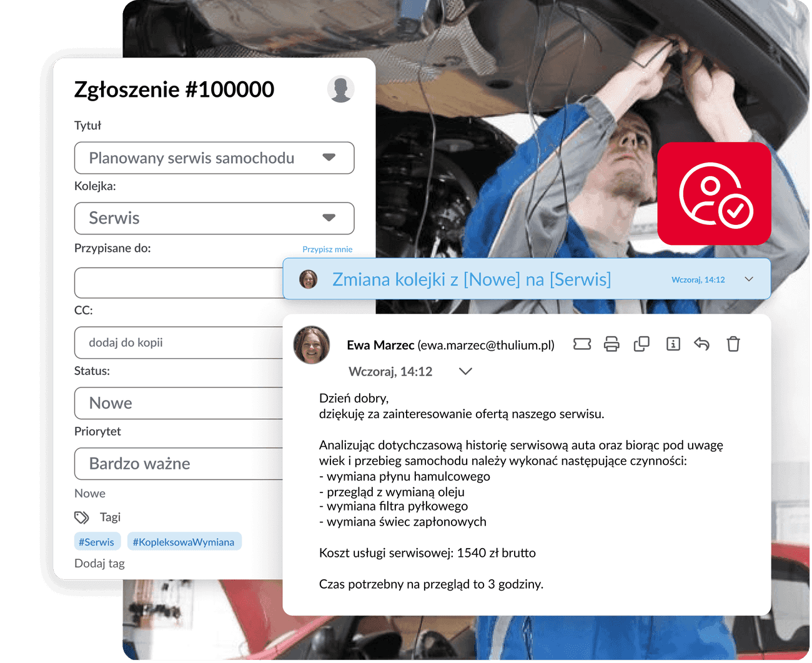Expand the queue change notification chevron

pyautogui.click(x=749, y=279)
